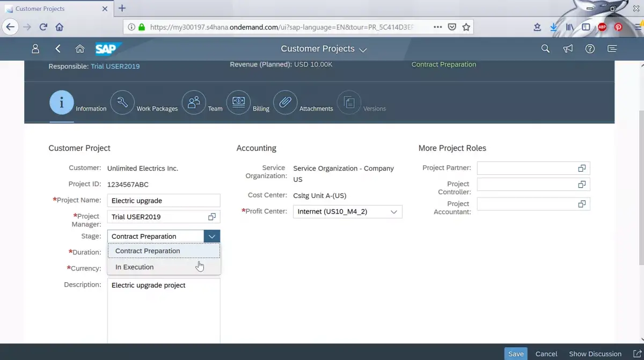Open value help for Project Partner

coord(582,168)
